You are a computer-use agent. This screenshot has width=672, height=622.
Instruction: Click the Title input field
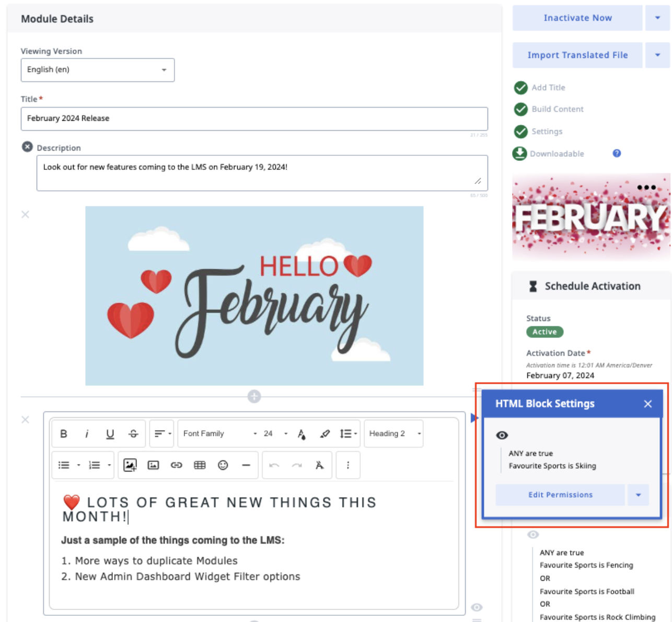click(x=254, y=119)
